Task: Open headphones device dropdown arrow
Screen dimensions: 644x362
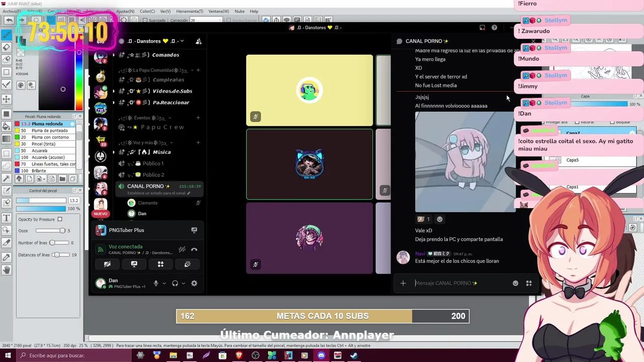Action: tap(183, 283)
